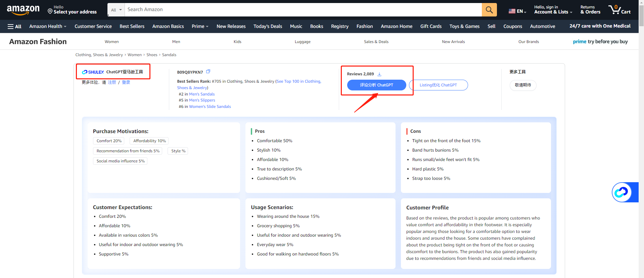Click the Amazon logo
644x278 pixels.
23,10
